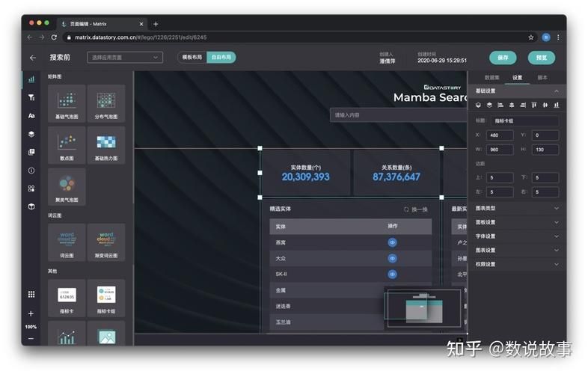Click the 保存 save button
The width and height of the screenshot is (588, 374).
(503, 58)
